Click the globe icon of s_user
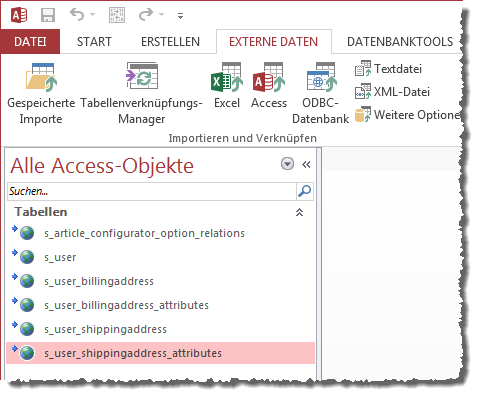 click(27, 257)
